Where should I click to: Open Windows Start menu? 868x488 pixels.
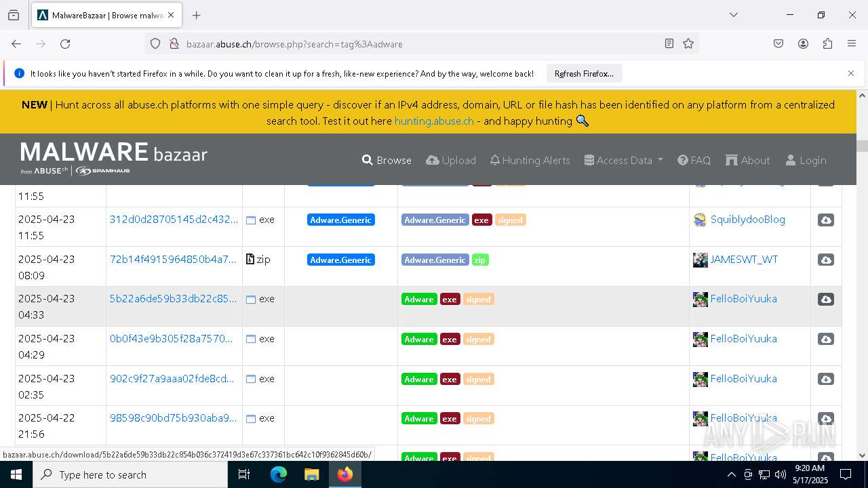tap(16, 474)
